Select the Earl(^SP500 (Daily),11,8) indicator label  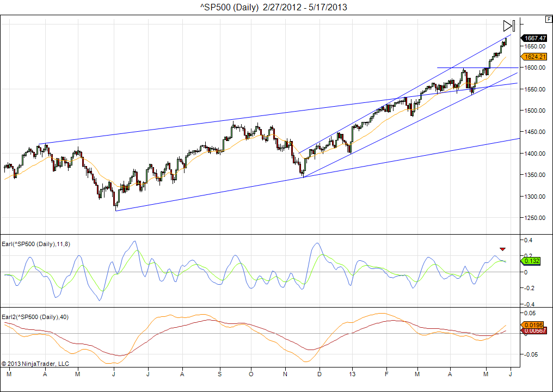pos(36,244)
